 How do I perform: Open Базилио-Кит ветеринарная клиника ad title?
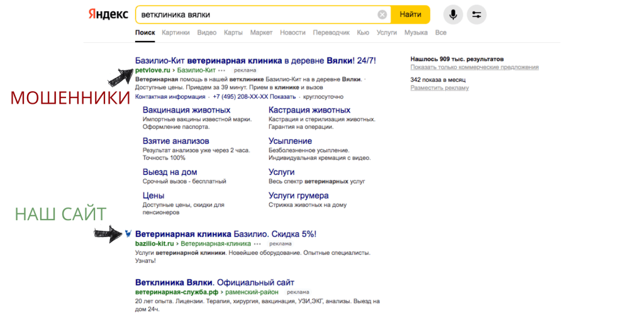point(255,60)
